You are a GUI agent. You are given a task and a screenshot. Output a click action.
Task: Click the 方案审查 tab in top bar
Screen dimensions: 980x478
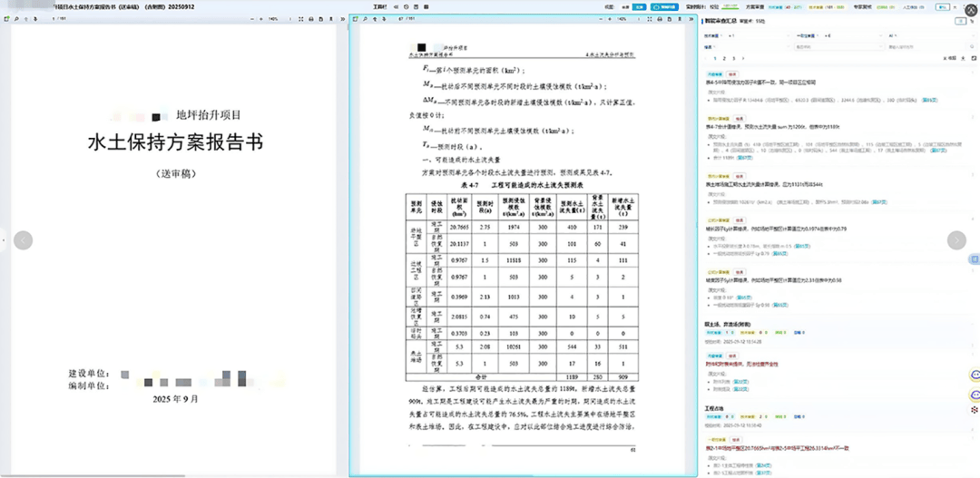click(755, 5)
